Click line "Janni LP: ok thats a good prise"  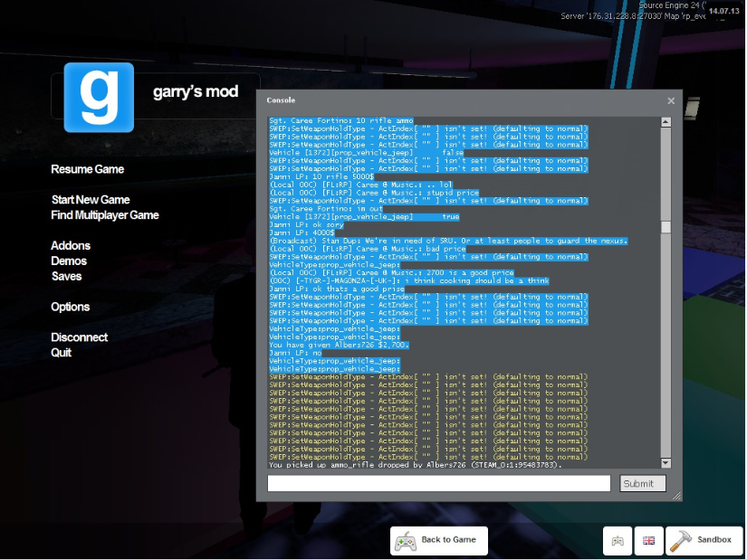[x=337, y=289]
